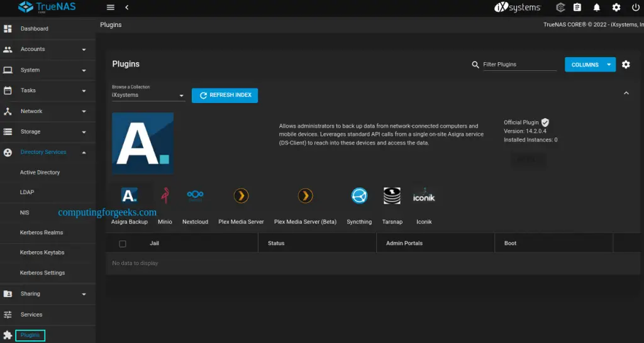Select the Plex Media Server plugin icon

coord(241,196)
